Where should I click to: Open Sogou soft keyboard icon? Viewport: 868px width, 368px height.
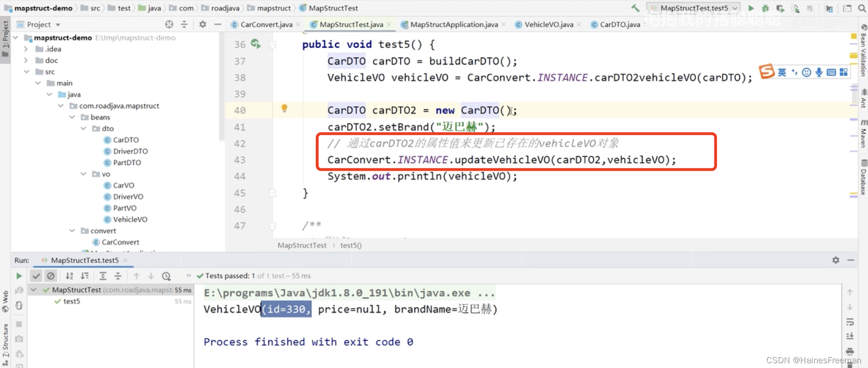point(831,72)
